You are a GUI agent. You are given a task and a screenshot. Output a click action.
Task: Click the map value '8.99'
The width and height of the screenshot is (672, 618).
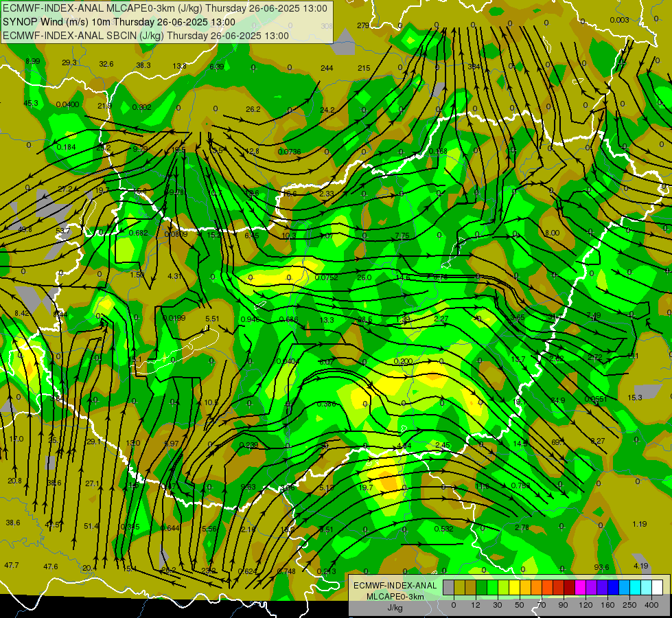(x=32, y=61)
